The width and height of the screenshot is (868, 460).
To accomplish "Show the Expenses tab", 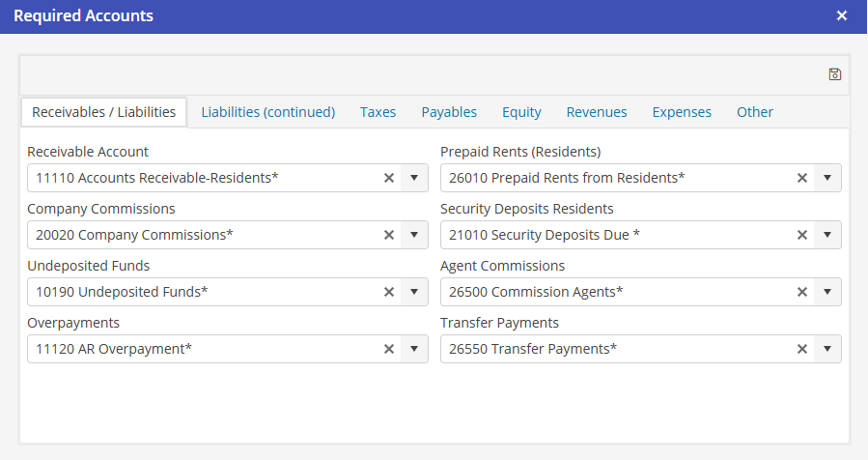I will 682,112.
